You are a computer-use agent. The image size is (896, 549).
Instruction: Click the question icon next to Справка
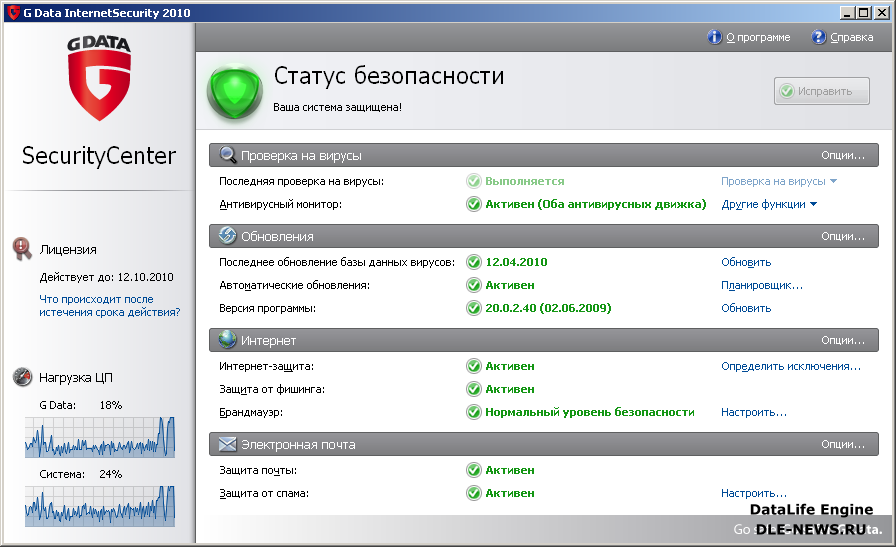818,37
